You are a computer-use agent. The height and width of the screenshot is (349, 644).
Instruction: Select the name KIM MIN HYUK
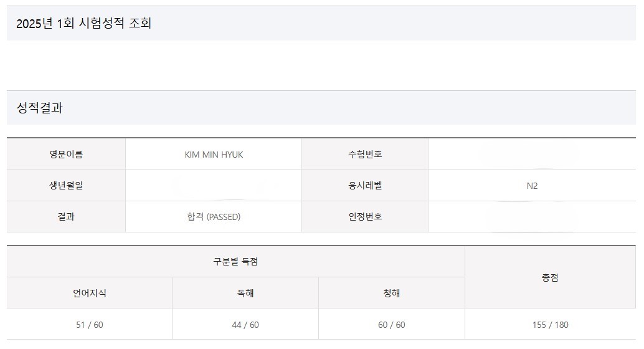tap(214, 155)
